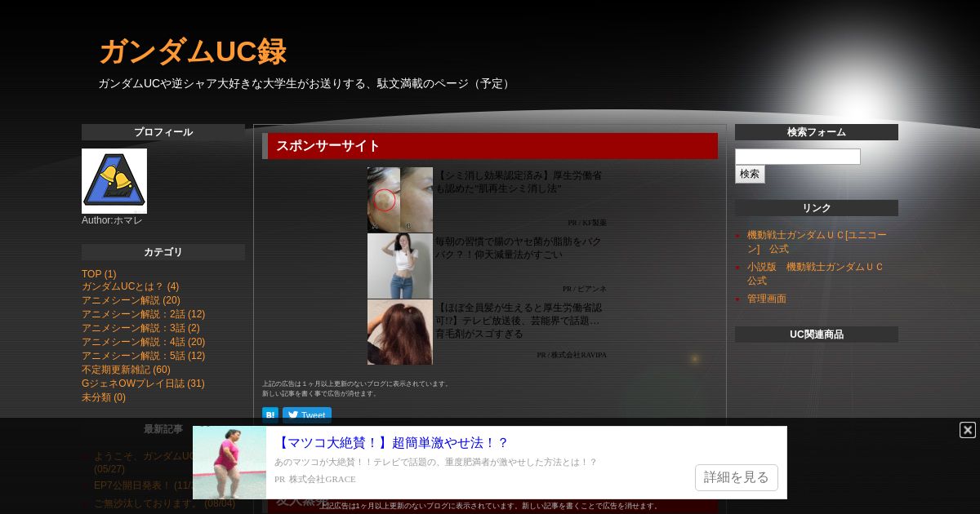Image resolution: width=980 pixels, height=514 pixels.
Task: Click the hair growth ad thumbnail
Action: (x=400, y=332)
